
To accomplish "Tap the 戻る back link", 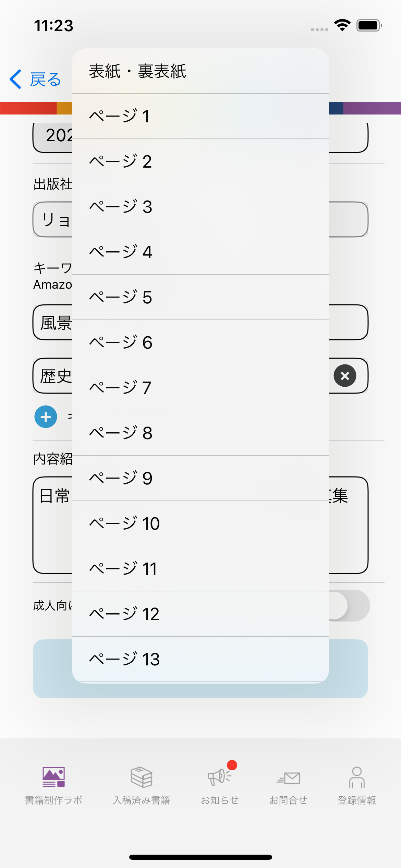I will pos(45,80).
